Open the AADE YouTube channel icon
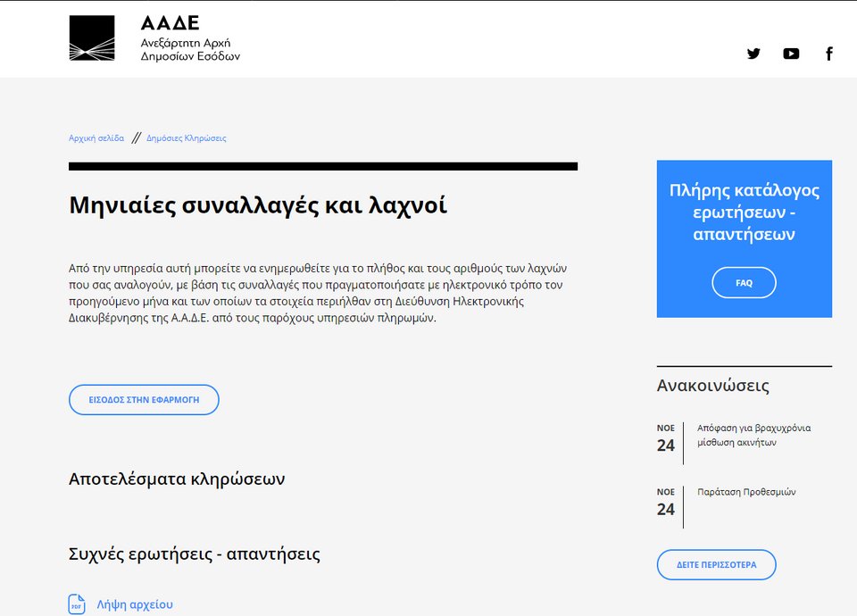Image resolution: width=857 pixels, height=616 pixels. click(x=791, y=54)
